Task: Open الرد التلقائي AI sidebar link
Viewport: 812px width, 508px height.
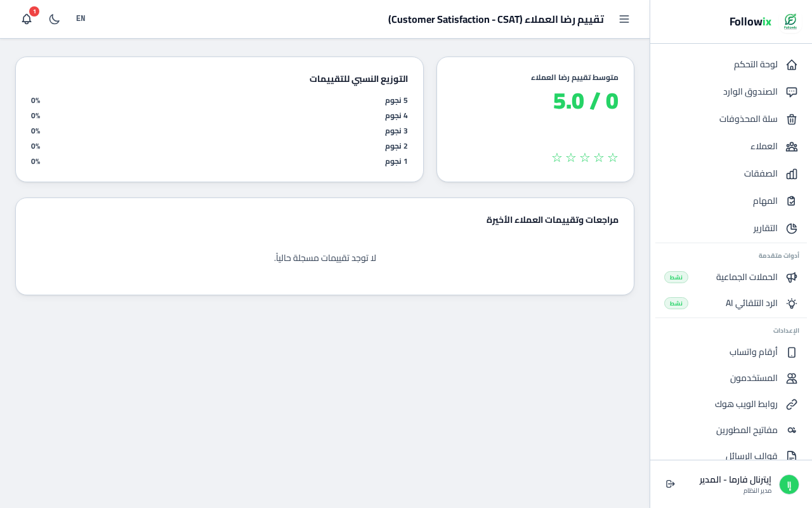Action: click(x=731, y=304)
